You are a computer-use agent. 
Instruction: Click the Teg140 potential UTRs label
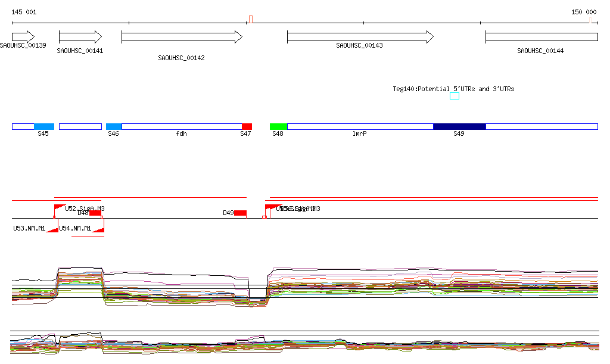(453, 89)
